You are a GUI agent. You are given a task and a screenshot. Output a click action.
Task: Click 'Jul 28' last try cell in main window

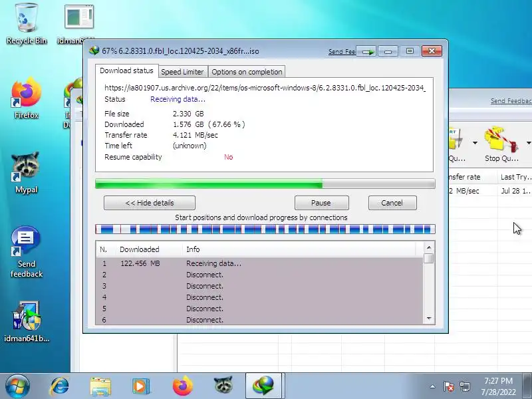(515, 191)
